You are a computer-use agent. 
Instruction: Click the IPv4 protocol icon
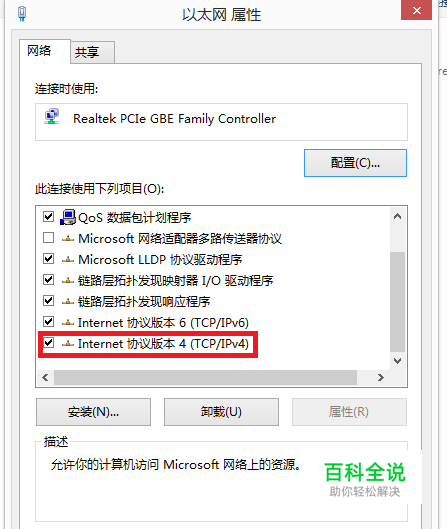[x=68, y=343]
